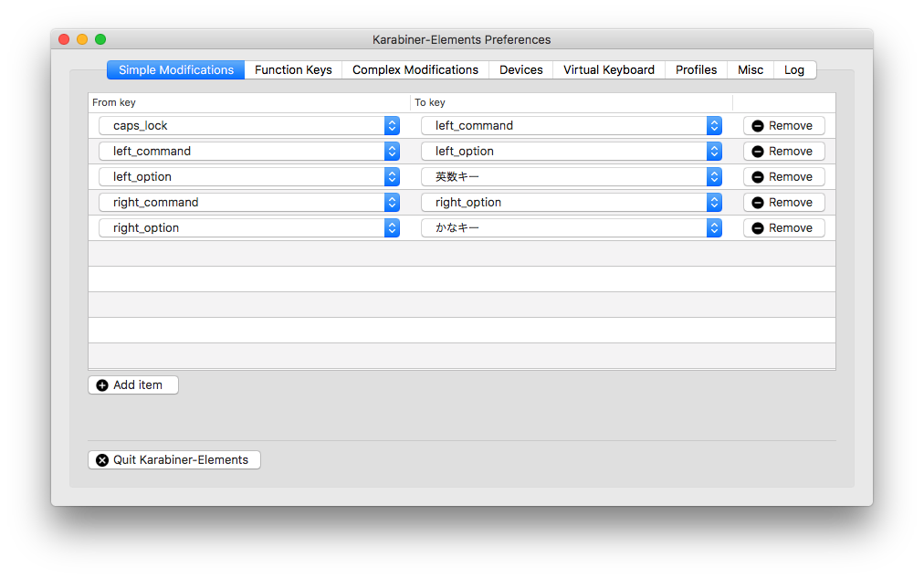Remove the left_command mapping row
924x579 pixels.
(783, 151)
